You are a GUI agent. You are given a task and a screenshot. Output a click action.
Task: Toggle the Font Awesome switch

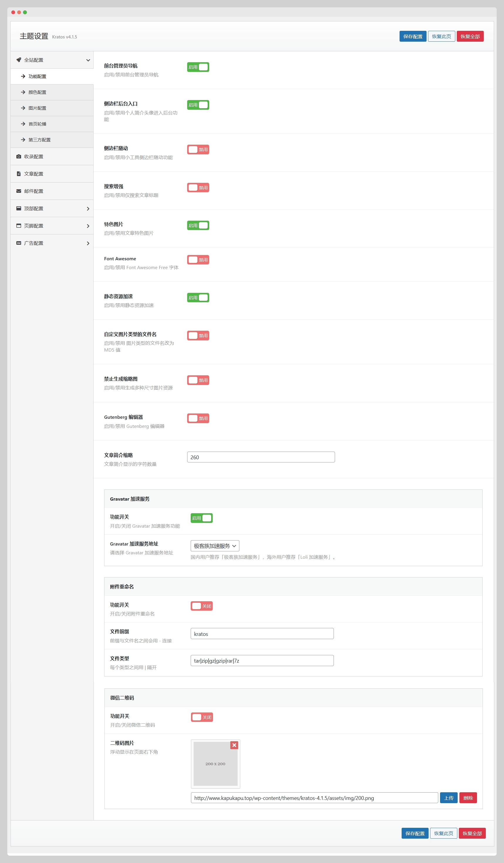[x=198, y=260]
